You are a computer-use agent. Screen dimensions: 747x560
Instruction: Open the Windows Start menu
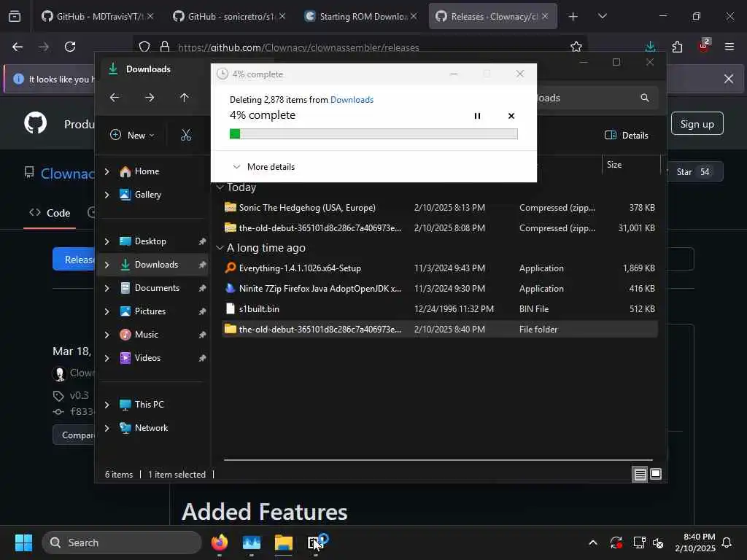pos(23,542)
